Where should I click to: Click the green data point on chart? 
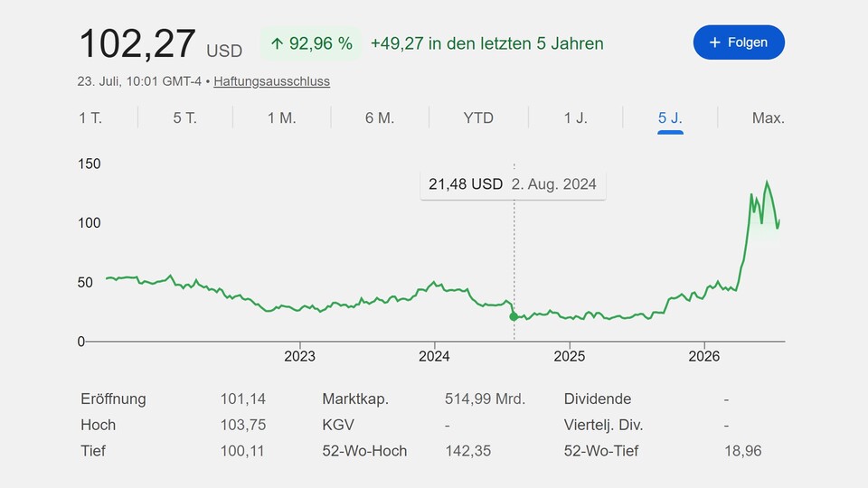click(x=514, y=316)
